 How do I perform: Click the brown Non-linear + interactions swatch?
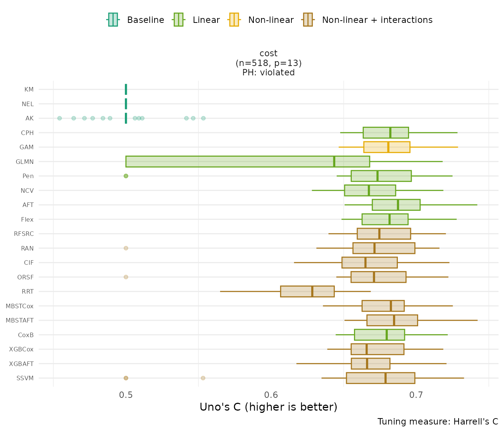307,20
